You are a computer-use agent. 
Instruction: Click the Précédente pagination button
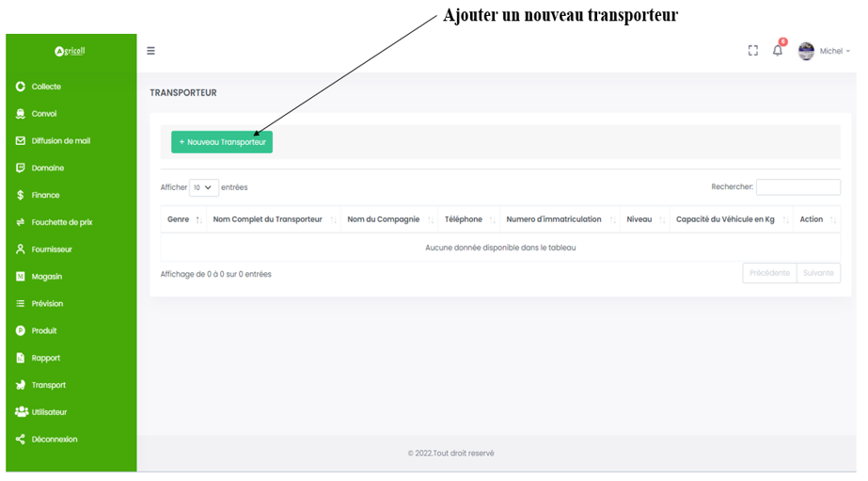click(769, 273)
